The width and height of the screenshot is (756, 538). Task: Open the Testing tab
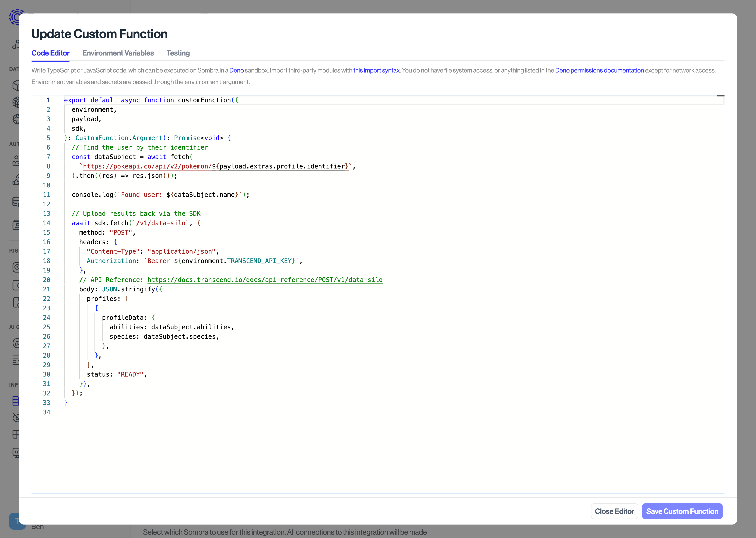(178, 53)
